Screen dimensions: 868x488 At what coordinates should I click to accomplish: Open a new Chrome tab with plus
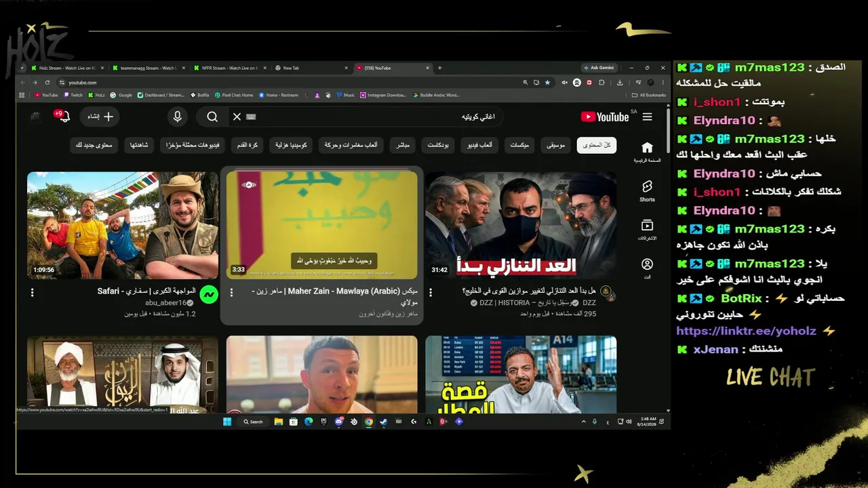point(439,68)
